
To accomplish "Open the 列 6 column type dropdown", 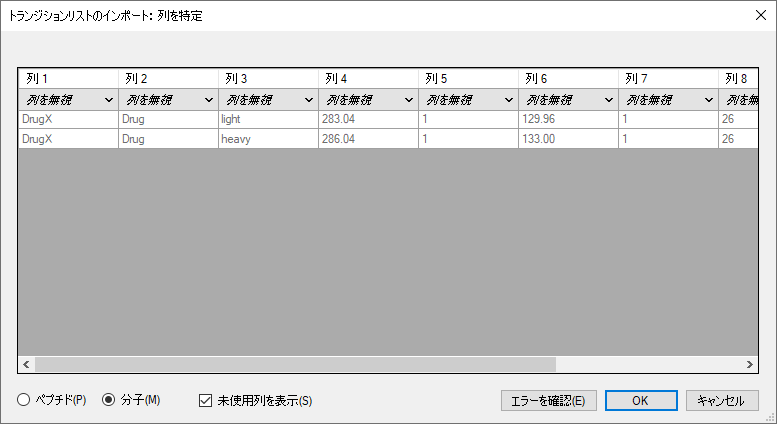I will 568,100.
